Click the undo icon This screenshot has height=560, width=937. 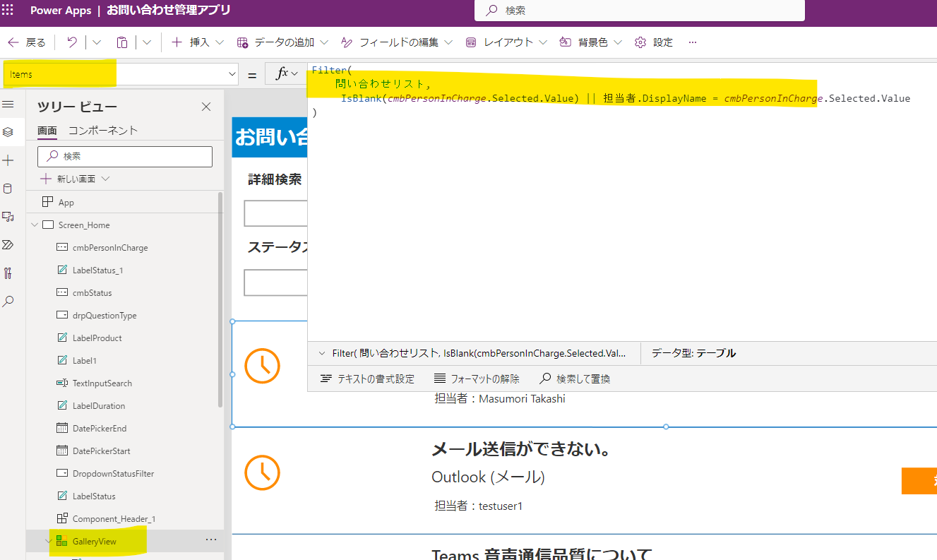click(x=72, y=42)
